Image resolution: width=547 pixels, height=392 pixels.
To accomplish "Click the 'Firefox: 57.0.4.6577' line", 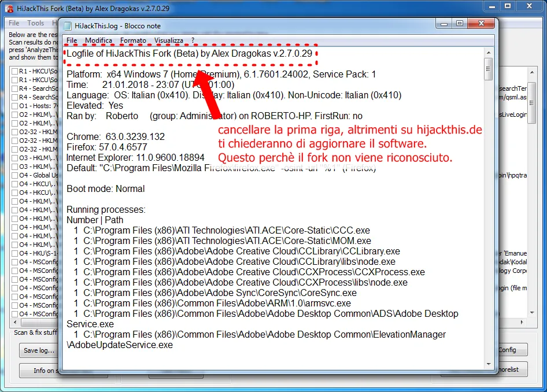I will pos(107,147).
